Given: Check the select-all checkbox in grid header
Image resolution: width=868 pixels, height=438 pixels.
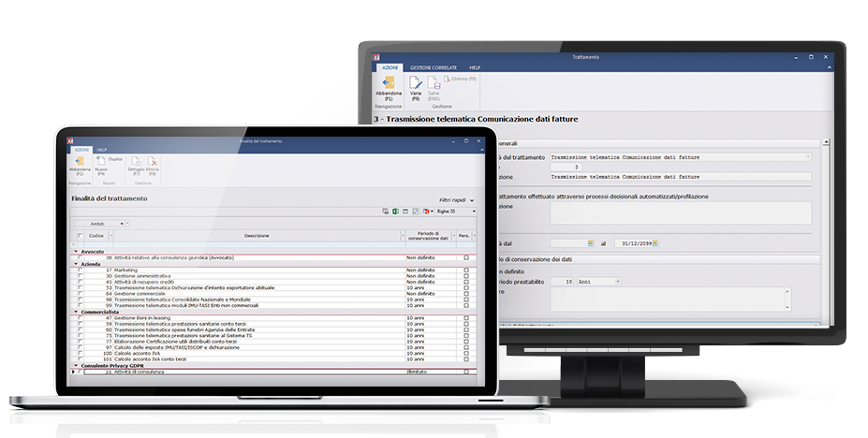Looking at the screenshot, I should click(x=81, y=236).
